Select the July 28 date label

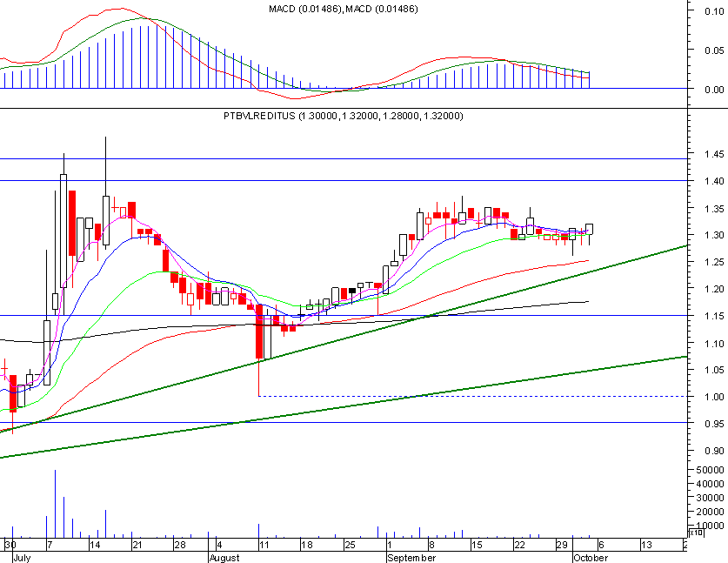coord(180,545)
